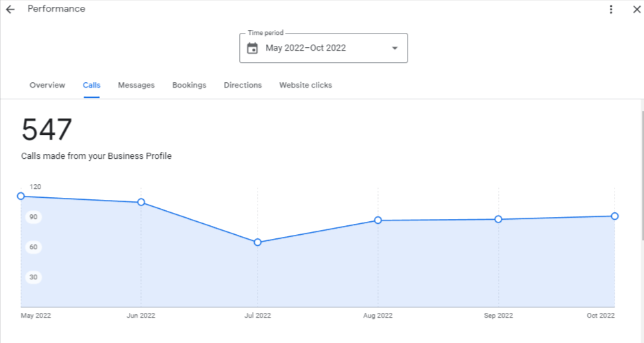Open the three-dot more options menu
Viewport: 644px width, 343px height.
click(x=610, y=9)
